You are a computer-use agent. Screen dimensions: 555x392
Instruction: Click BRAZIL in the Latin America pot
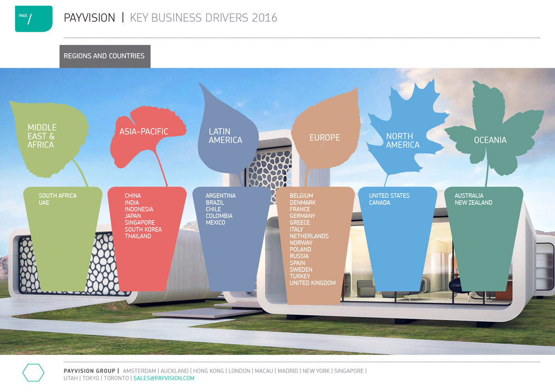click(x=215, y=202)
